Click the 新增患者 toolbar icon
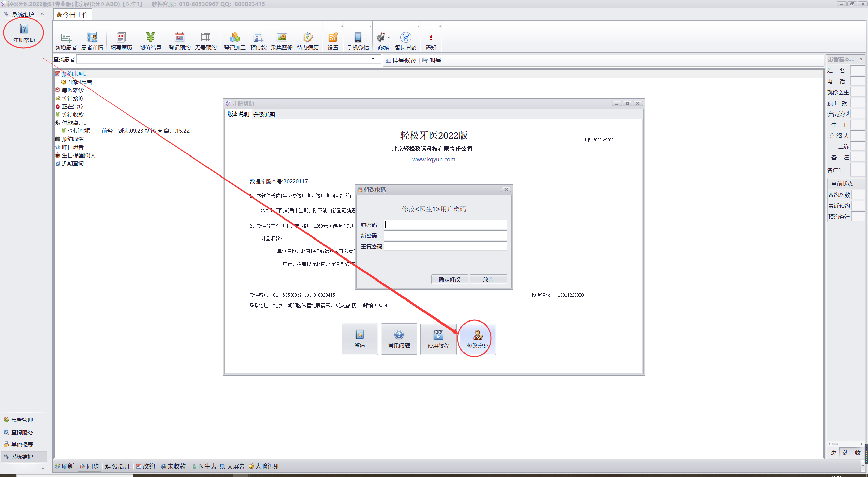Screen dimensions: 868x477 (x=66, y=41)
